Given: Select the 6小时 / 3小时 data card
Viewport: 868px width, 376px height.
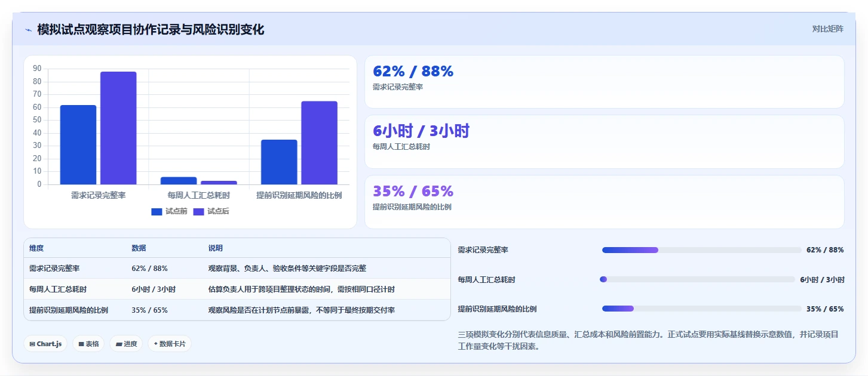Looking at the screenshot, I should [604, 141].
